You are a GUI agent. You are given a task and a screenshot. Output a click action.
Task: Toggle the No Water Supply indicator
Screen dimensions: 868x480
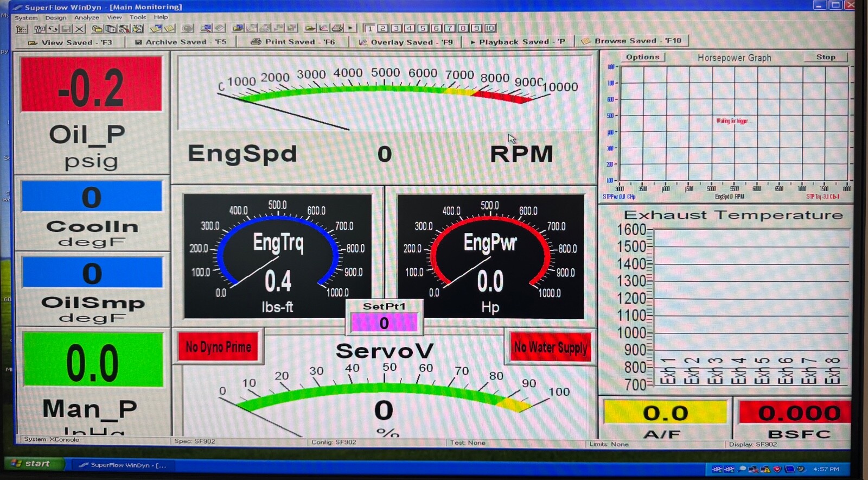coord(550,348)
